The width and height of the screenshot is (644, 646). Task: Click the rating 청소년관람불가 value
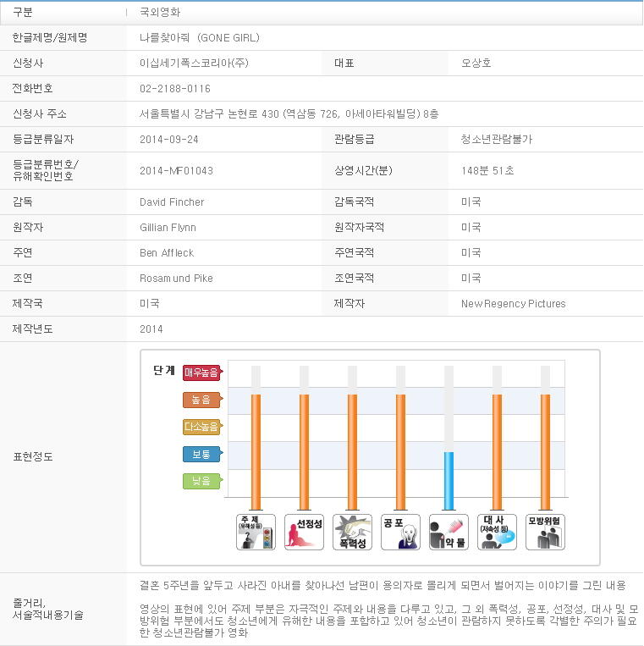coord(497,139)
